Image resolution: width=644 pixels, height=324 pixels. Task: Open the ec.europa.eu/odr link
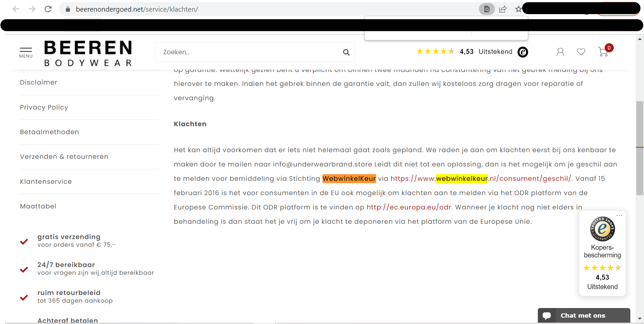(409, 207)
